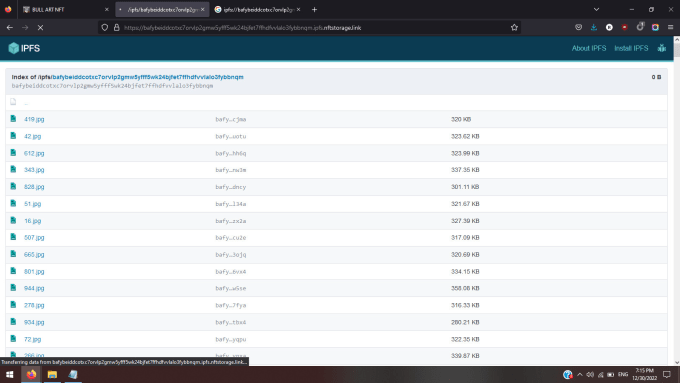Open the Firefox application menu

coord(670,27)
